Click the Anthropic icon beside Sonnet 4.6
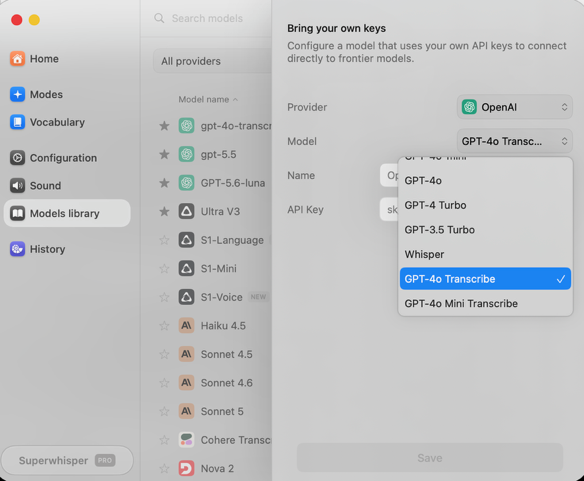584x481 pixels. tap(186, 383)
